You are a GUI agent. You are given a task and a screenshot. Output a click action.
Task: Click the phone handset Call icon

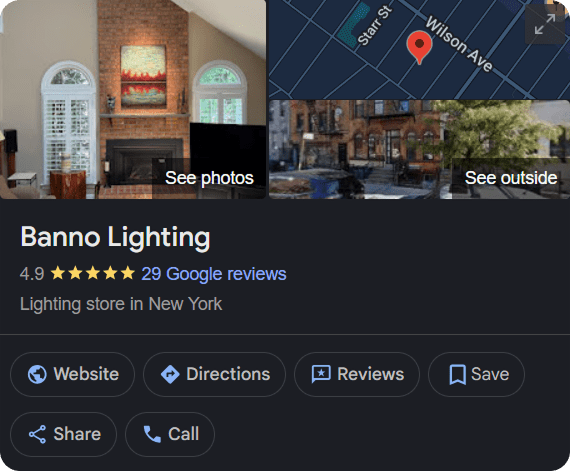[x=152, y=434]
